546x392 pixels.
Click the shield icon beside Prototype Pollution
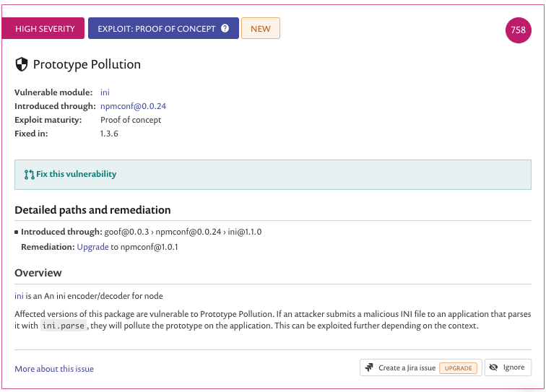point(22,64)
